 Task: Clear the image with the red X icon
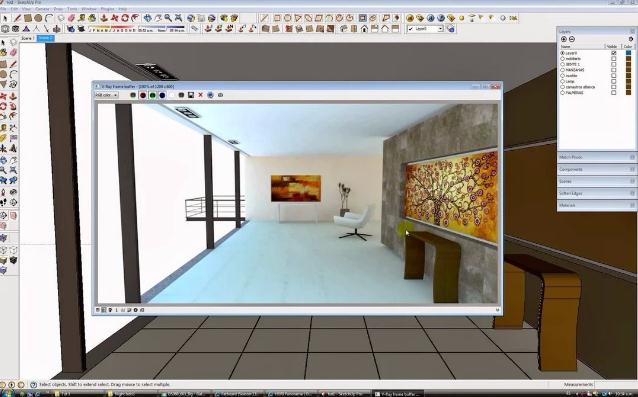[x=200, y=95]
